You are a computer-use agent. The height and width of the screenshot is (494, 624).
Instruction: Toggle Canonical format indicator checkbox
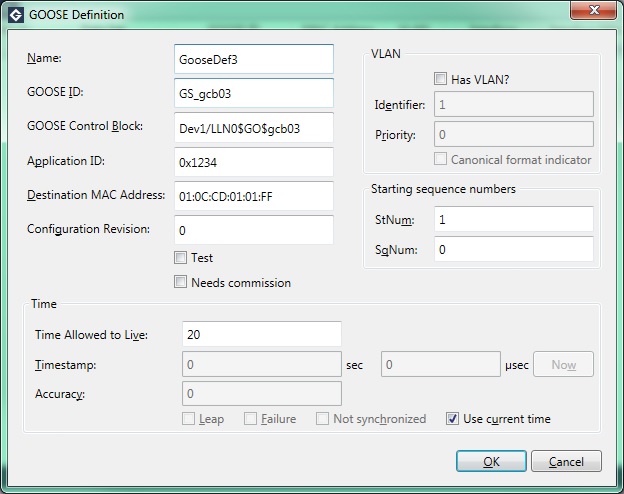tap(440, 159)
